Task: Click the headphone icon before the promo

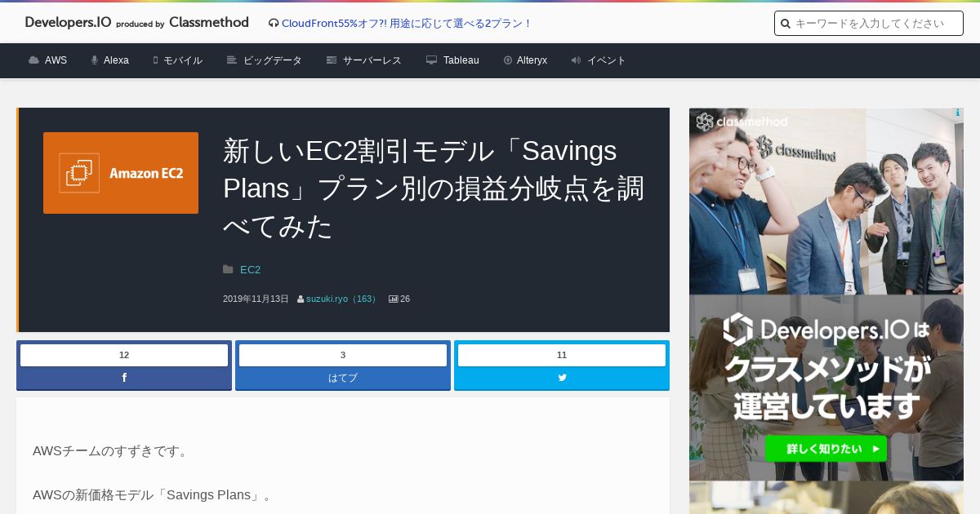Action: tap(274, 24)
